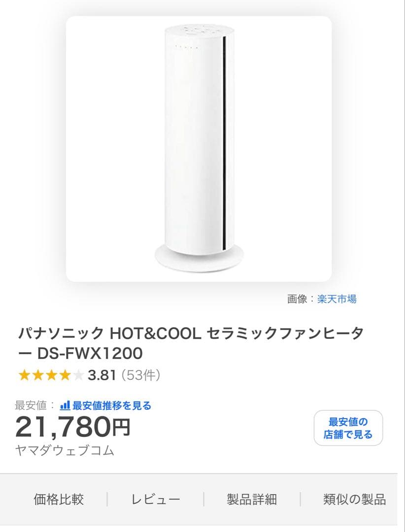Click the star rating icons
The height and width of the screenshot is (532, 405).
pyautogui.click(x=51, y=375)
